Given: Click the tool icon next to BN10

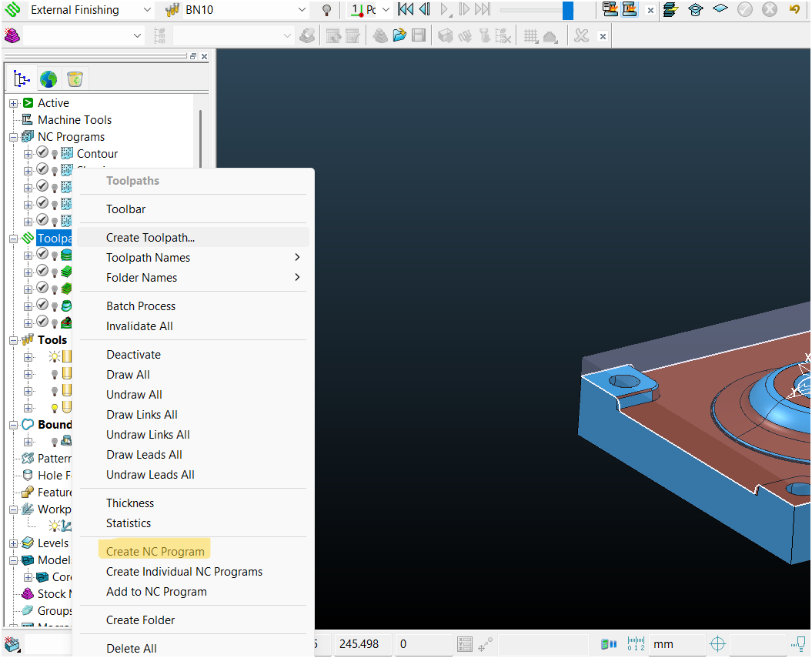Looking at the screenshot, I should coord(172,10).
